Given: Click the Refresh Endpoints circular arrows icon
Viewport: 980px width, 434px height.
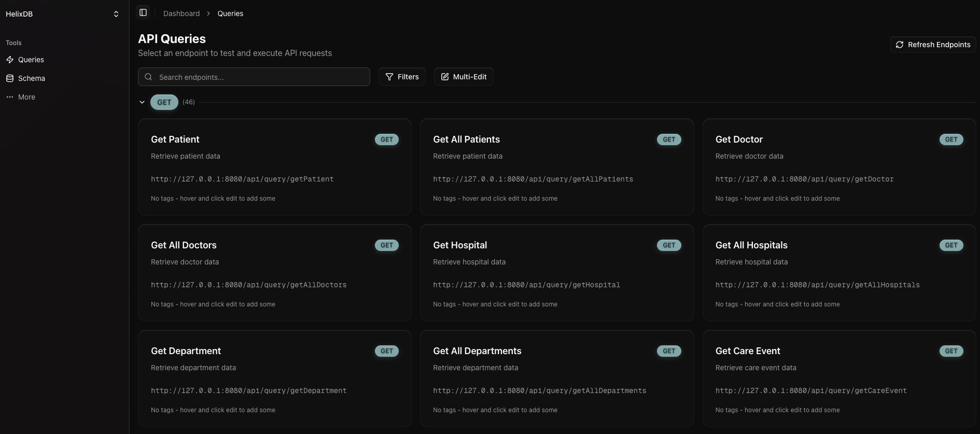Looking at the screenshot, I should click(x=900, y=45).
